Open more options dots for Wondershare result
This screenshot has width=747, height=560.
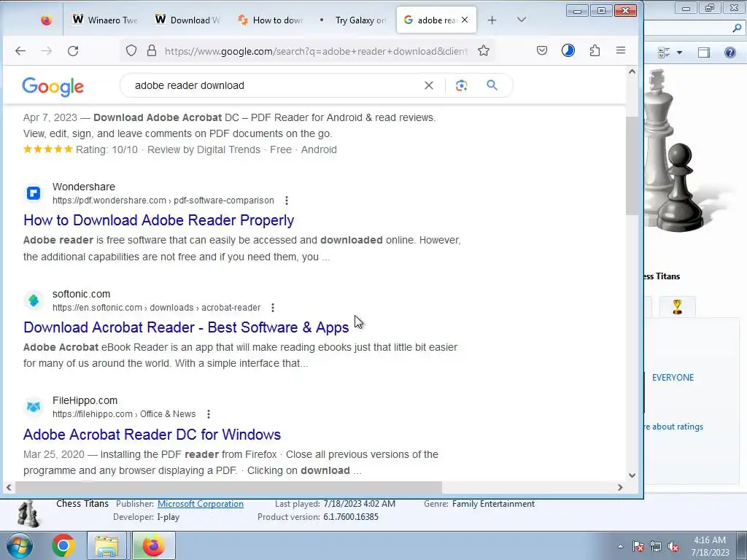(286, 201)
